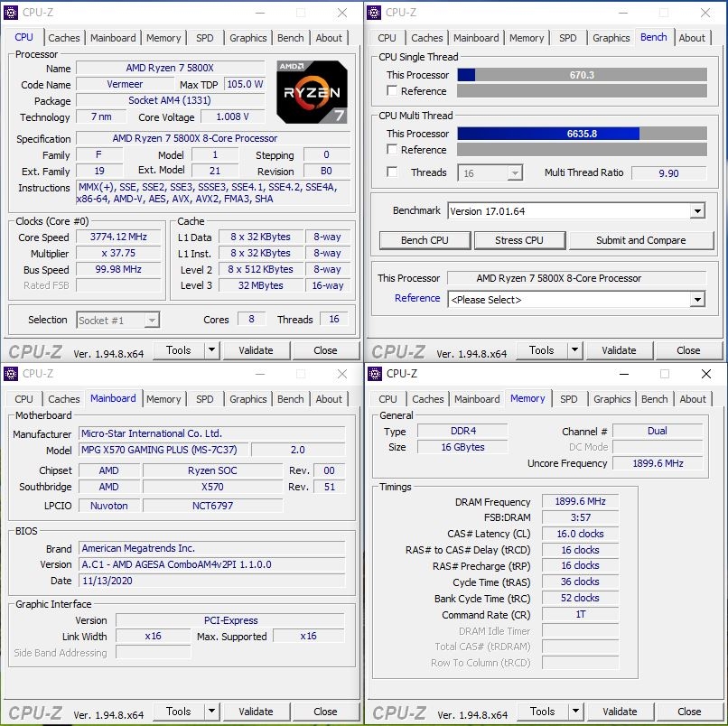Expand Tools arrow in the CPU tab window
Image resolution: width=728 pixels, height=726 pixels.
(211, 350)
